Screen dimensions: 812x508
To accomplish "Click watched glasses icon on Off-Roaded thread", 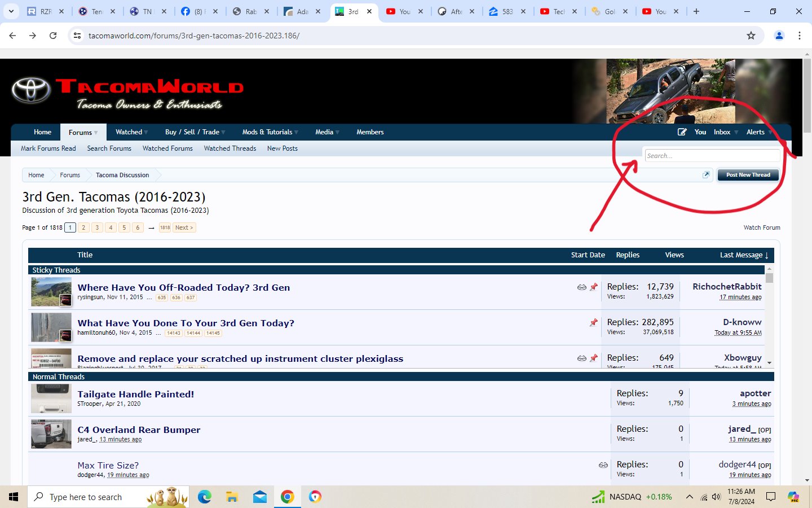I will tap(581, 287).
